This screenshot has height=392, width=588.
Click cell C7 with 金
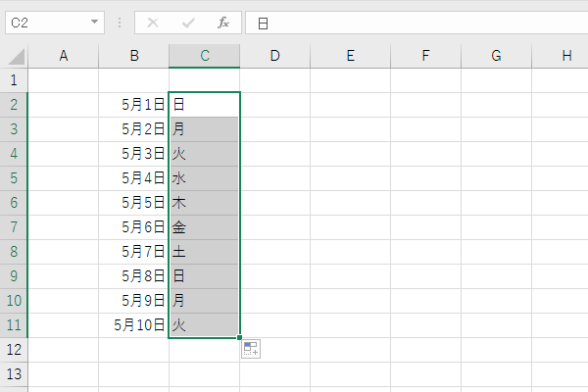205,227
